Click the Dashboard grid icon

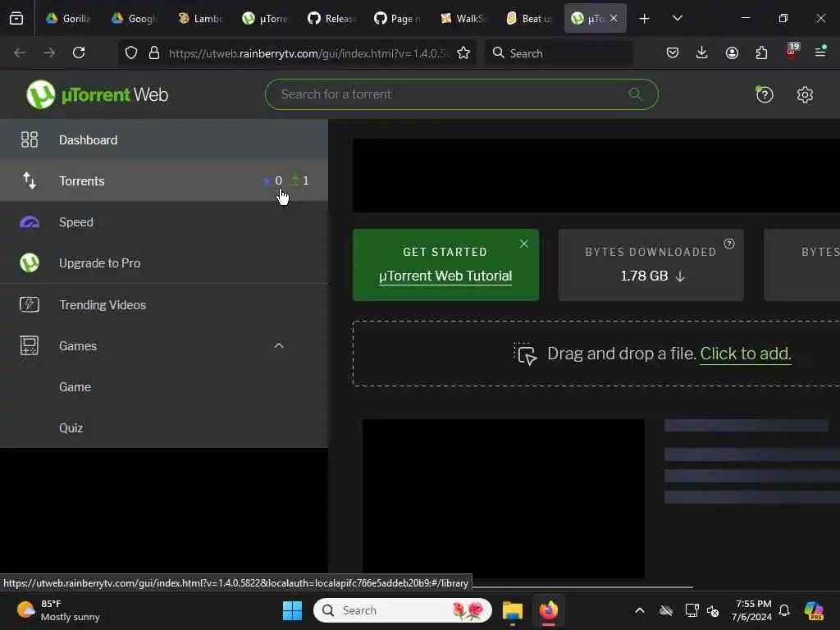pos(30,139)
